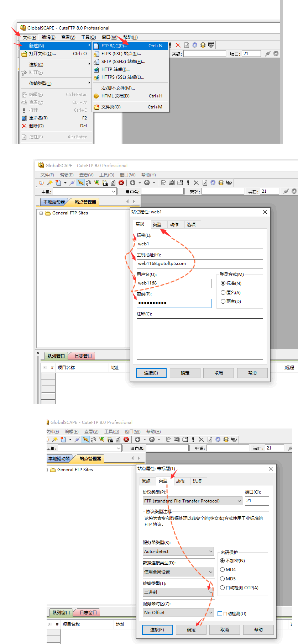Click the 主机地址 field containing web1168.gotoftp5.com
The image size is (298, 644).
pyautogui.click(x=200, y=264)
